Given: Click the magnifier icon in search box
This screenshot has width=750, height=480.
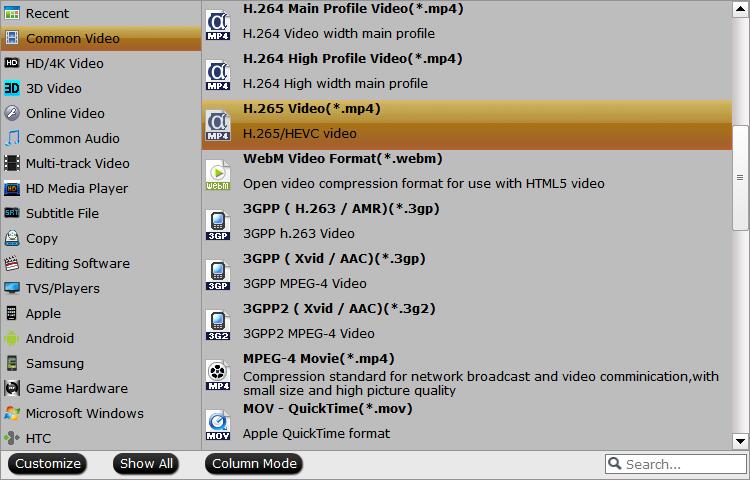Looking at the screenshot, I should tap(615, 464).
